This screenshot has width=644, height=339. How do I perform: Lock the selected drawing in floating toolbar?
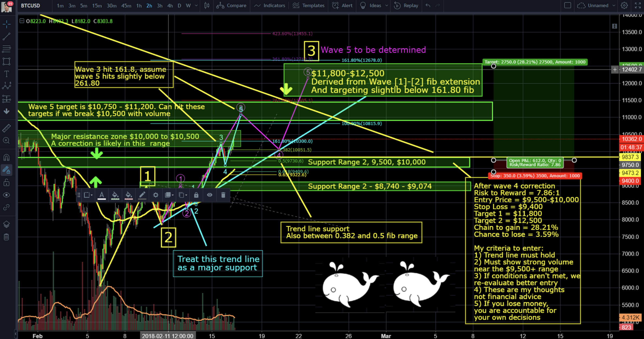pos(196,195)
